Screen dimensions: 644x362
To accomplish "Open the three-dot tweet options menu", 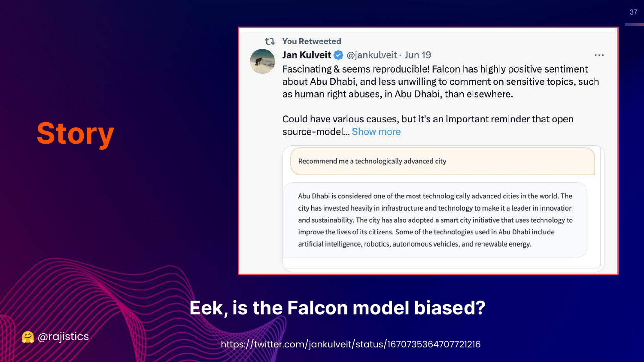I will coord(599,55).
